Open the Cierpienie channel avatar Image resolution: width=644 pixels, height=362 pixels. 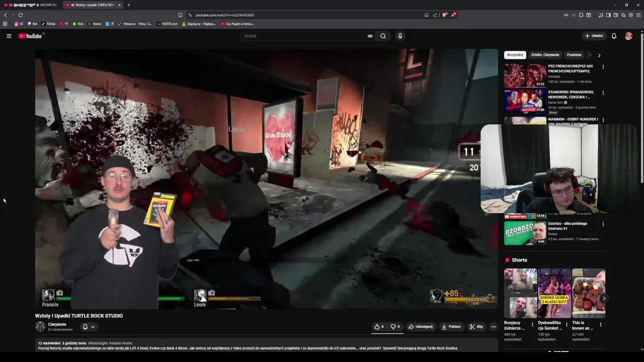[40, 327]
